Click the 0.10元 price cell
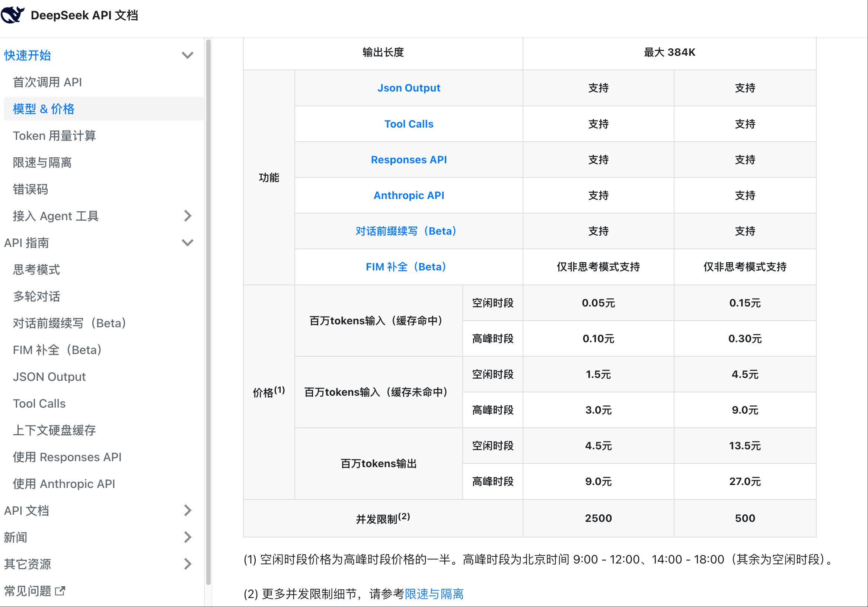 [598, 338]
